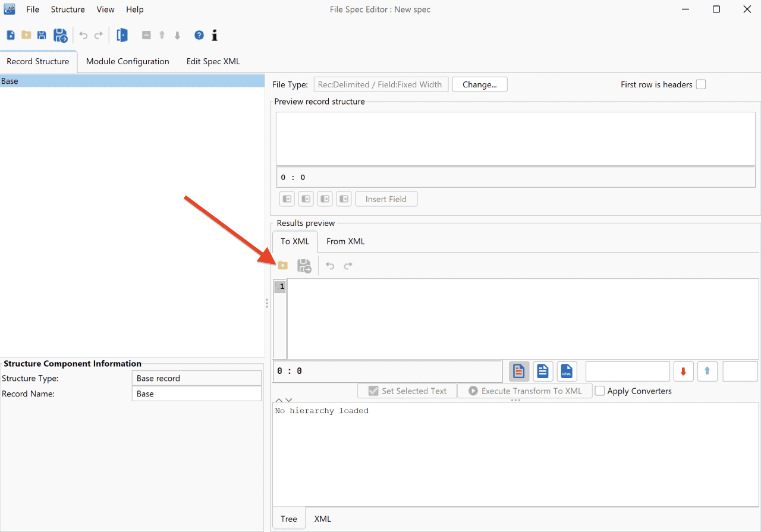The width and height of the screenshot is (761, 532).
Task: Select the blue plain document view icon
Action: (x=543, y=372)
